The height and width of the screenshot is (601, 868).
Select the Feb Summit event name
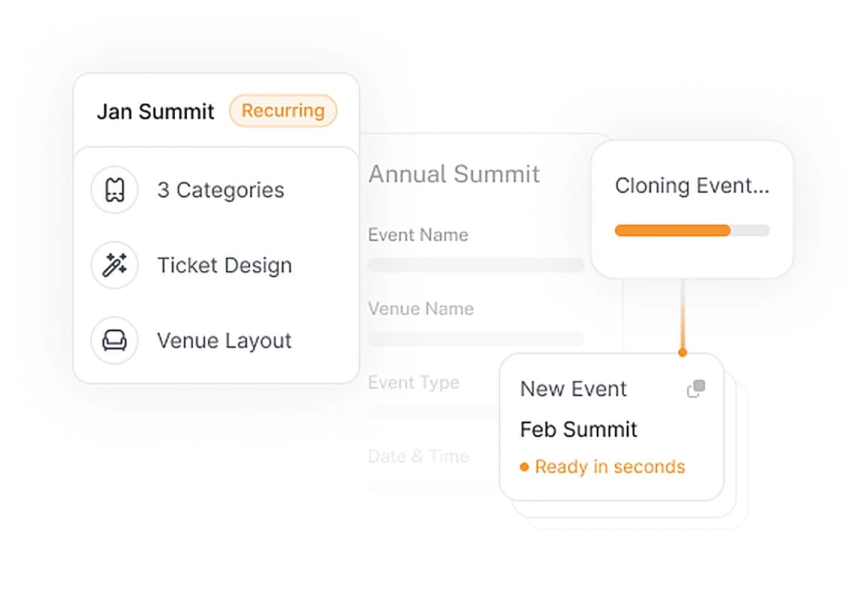point(579,429)
